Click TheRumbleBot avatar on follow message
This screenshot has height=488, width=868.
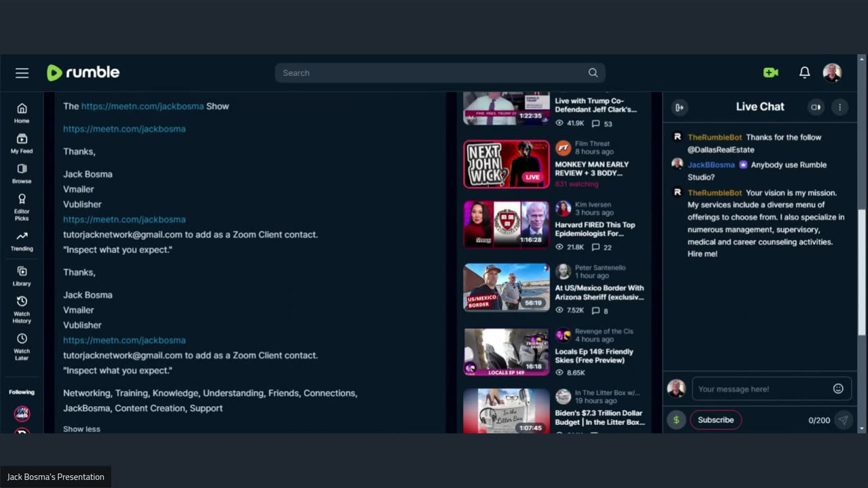pyautogui.click(x=677, y=137)
